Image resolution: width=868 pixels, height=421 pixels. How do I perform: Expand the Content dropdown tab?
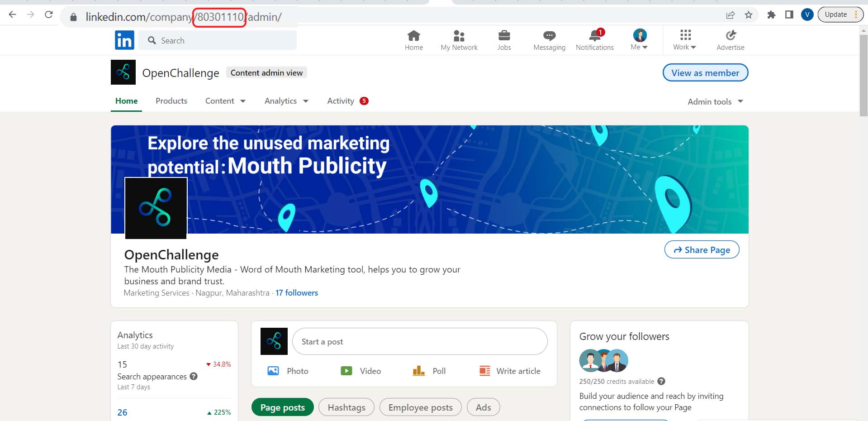(225, 100)
